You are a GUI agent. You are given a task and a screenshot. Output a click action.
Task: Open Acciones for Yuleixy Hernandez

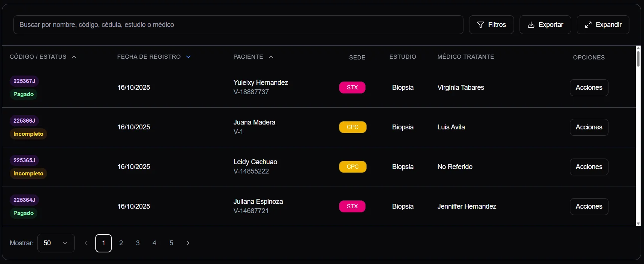589,88
